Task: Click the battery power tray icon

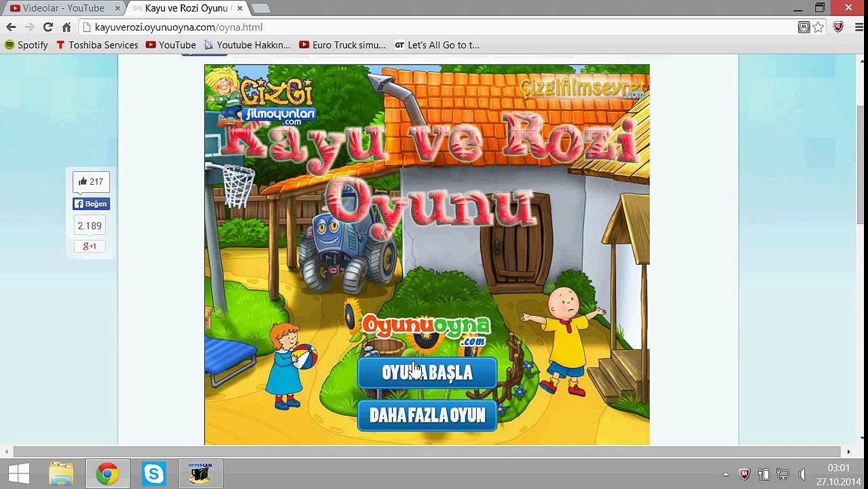Action: pyautogui.click(x=764, y=474)
